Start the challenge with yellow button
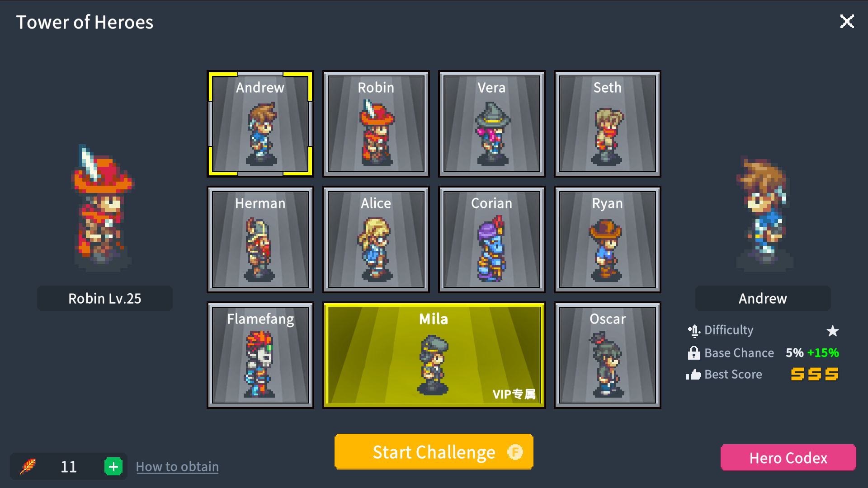Viewport: 868px width, 488px height. click(x=434, y=452)
